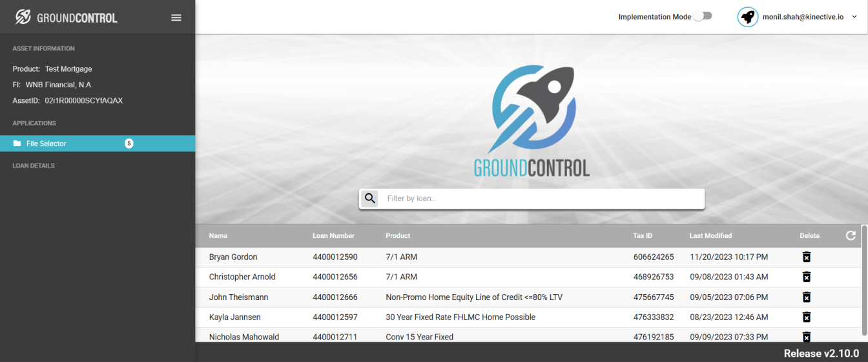
Task: Click loan number 4400012666
Action: 335,297
